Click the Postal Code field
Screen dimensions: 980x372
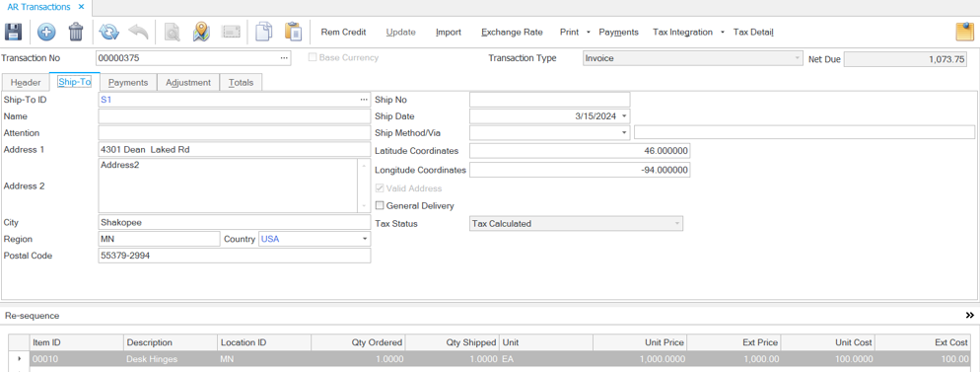click(235, 256)
